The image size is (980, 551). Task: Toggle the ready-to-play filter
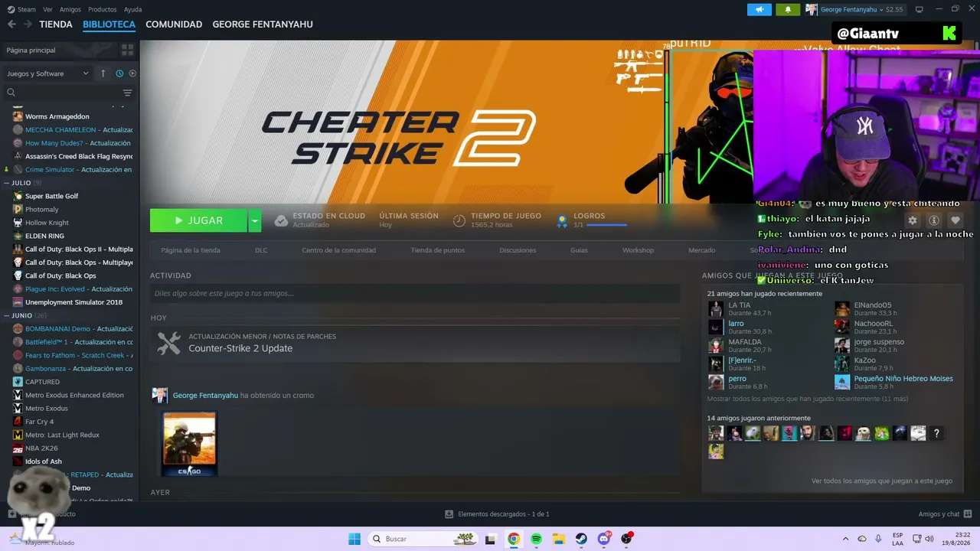[132, 73]
